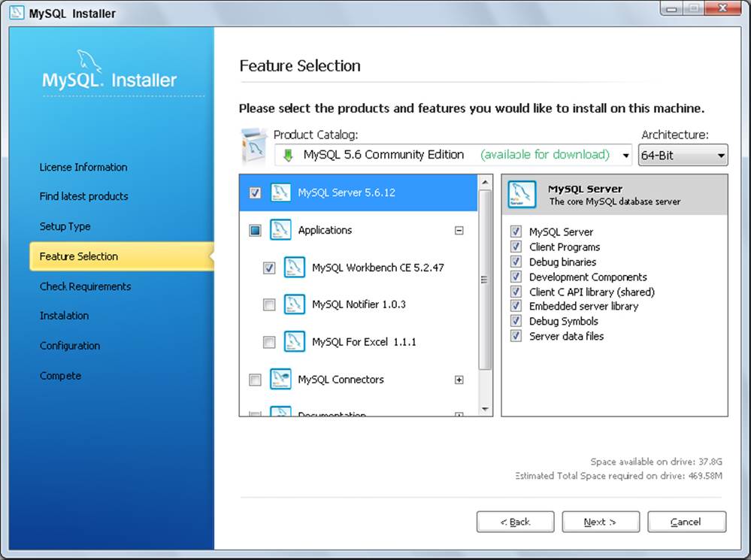The height and width of the screenshot is (560, 751).
Task: Select the MySQL For Excel 1.1.1 row
Action: [359, 342]
